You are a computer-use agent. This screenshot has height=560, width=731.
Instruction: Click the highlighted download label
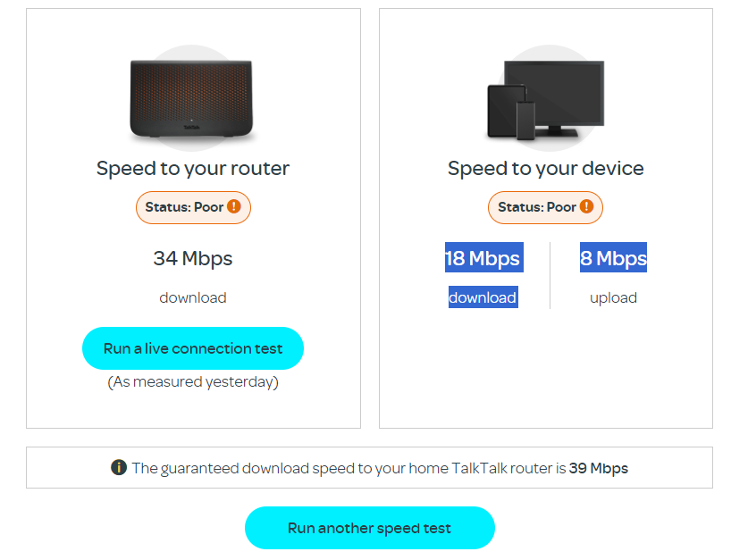(x=483, y=297)
